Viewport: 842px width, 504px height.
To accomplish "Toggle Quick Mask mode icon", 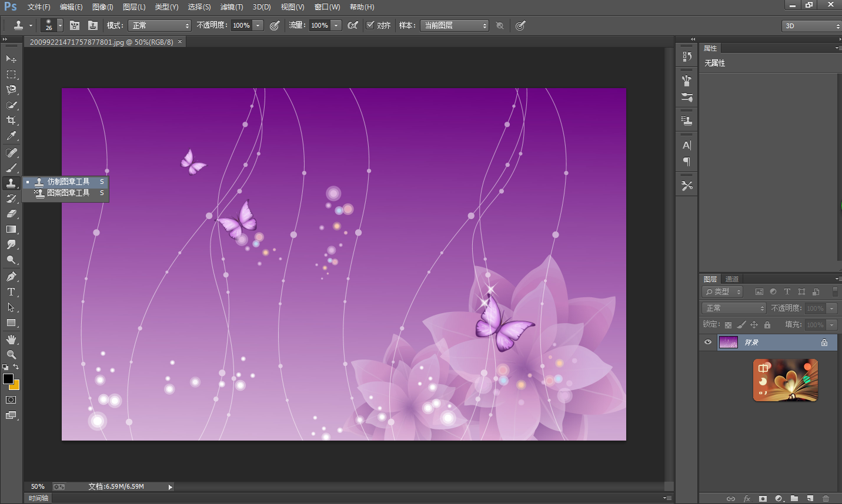I will [11, 400].
